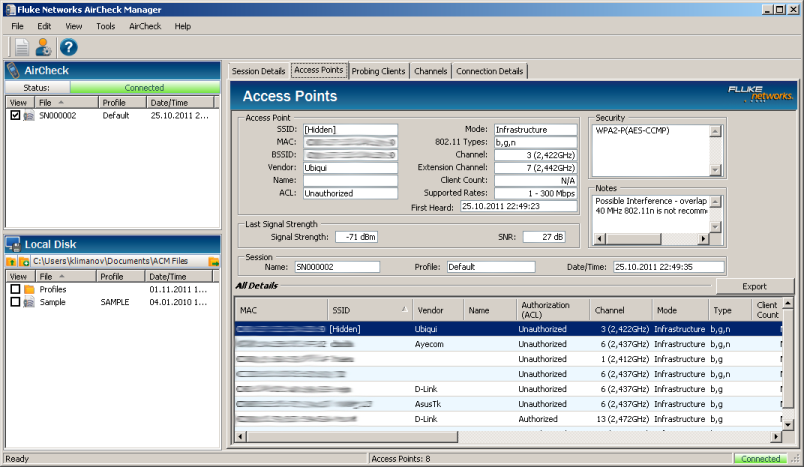The image size is (804, 467).
Task: Click Access Points: 8 status text
Action: point(400,459)
